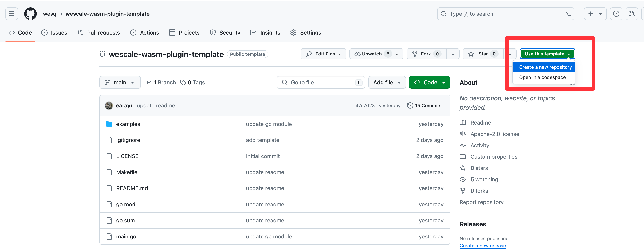Select the Code tab

(20, 33)
